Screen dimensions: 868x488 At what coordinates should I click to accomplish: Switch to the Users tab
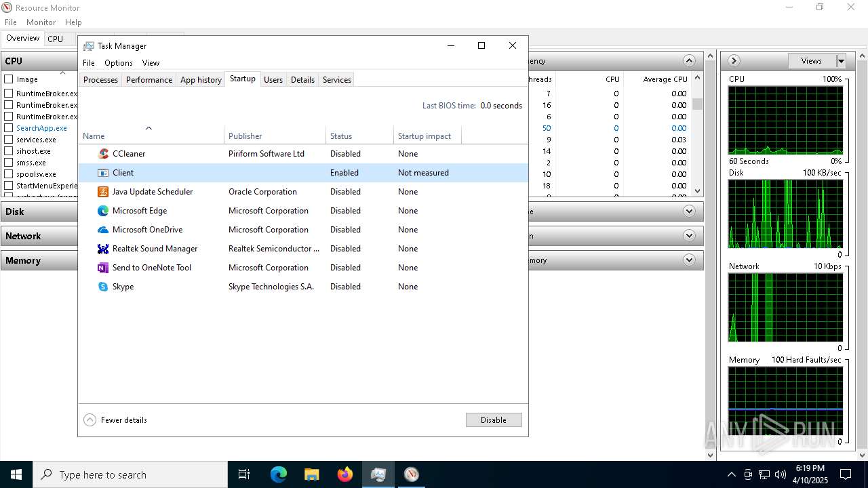pyautogui.click(x=273, y=80)
